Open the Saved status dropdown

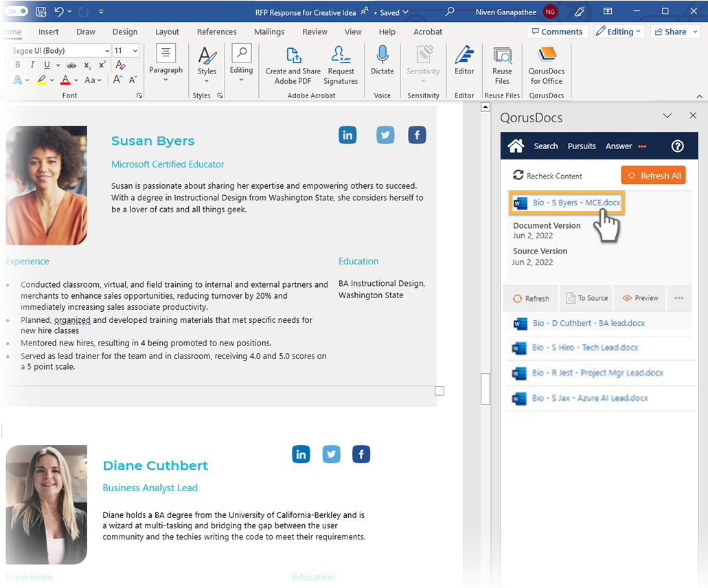tap(393, 12)
